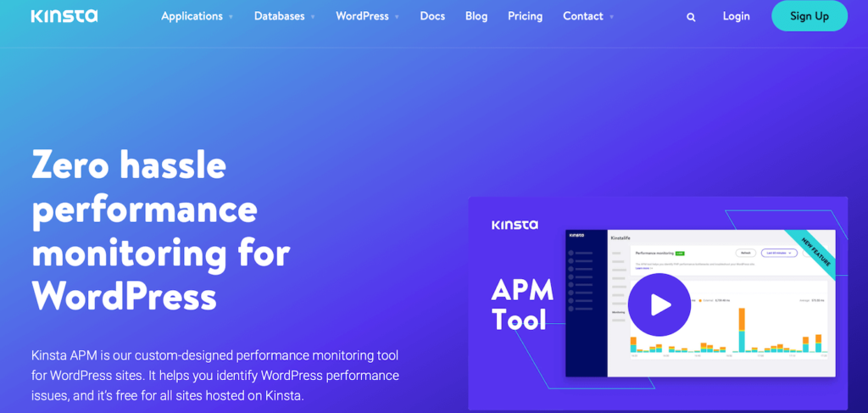
Task: Expand the Applications dropdown arrow
Action: [231, 17]
